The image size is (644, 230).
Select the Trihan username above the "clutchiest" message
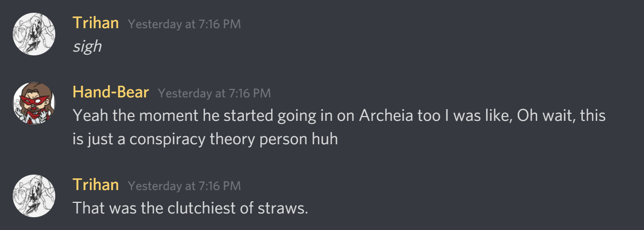point(96,185)
